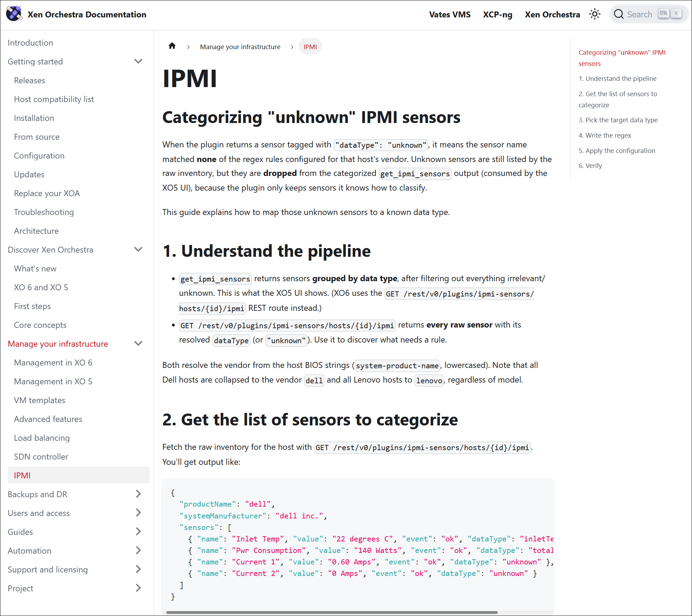Open XCP-ng in top navigation
This screenshot has height=616, width=692.
point(498,15)
